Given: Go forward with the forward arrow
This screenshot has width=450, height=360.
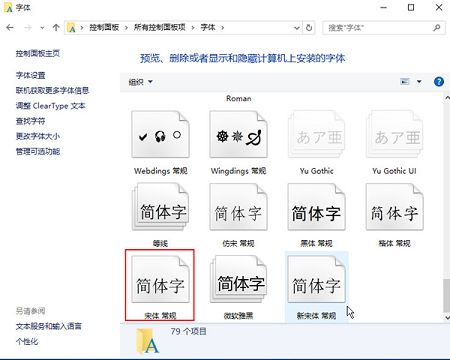Looking at the screenshot, I should click(28, 28).
